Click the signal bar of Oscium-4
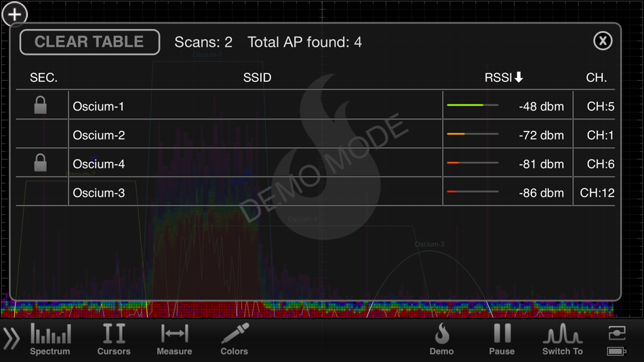The image size is (644, 362). click(472, 163)
